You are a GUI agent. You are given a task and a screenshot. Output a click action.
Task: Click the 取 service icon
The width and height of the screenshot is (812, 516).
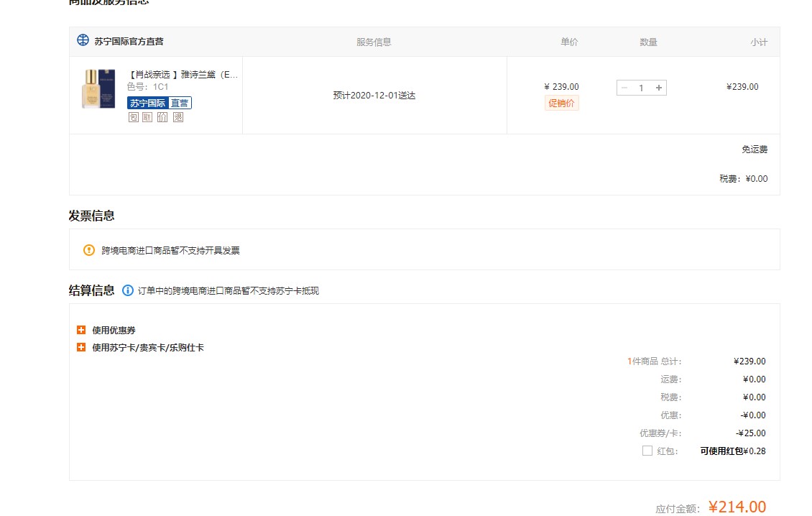pyautogui.click(x=147, y=117)
